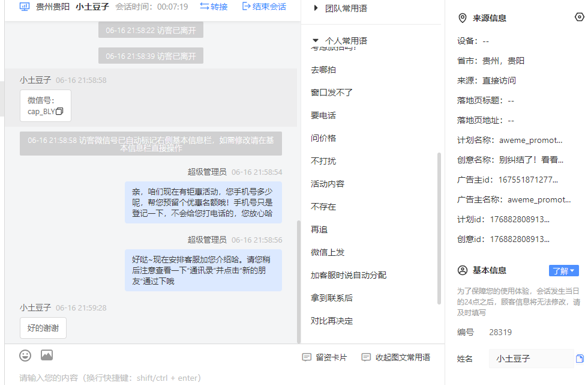The image size is (588, 385).
Task: Click 结束会话 to end the conversation
Action: point(264,7)
